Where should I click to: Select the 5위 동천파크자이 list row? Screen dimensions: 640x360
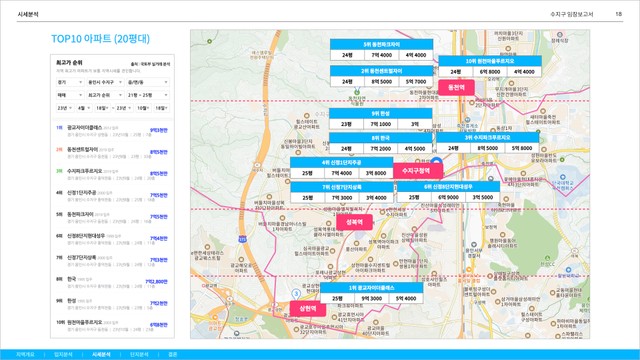point(112,218)
